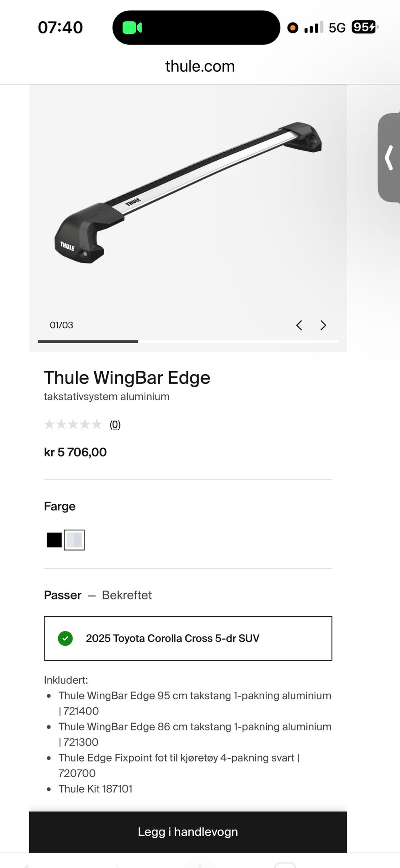
Task: Open the gray side panel chevron handle
Action: [x=389, y=158]
